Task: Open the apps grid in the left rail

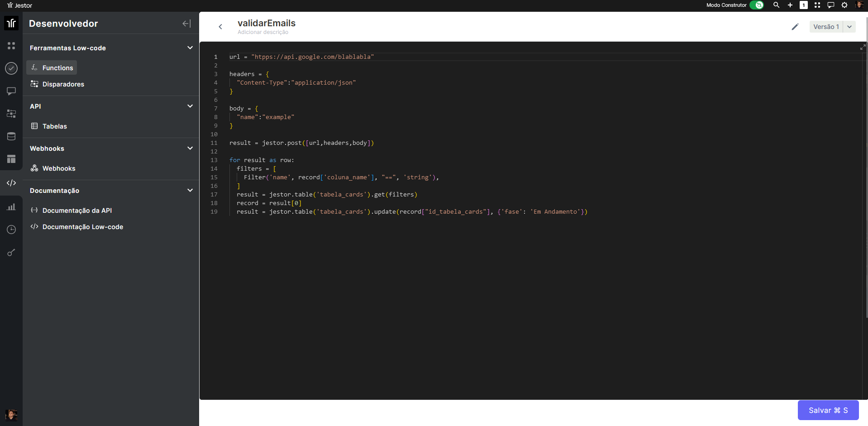Action: coord(11,46)
